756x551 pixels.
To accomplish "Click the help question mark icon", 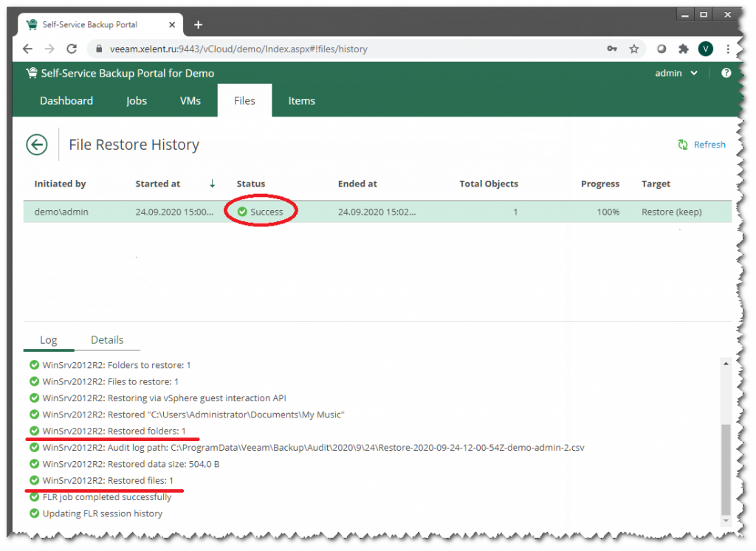I will coord(726,73).
